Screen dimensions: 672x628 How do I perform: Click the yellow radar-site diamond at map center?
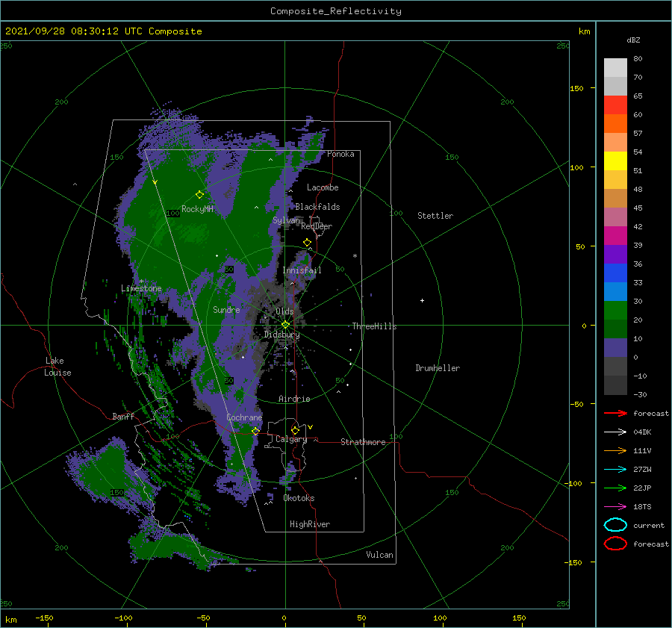[x=285, y=325]
